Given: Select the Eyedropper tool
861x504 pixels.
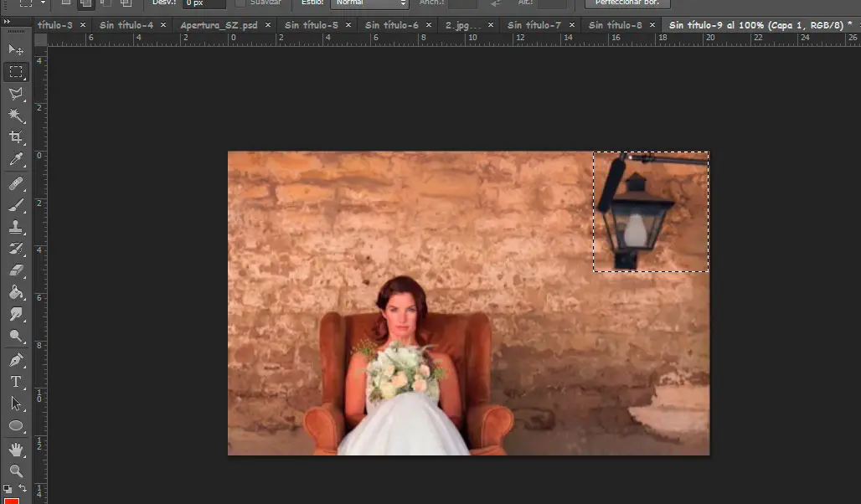Looking at the screenshot, I should 16,159.
